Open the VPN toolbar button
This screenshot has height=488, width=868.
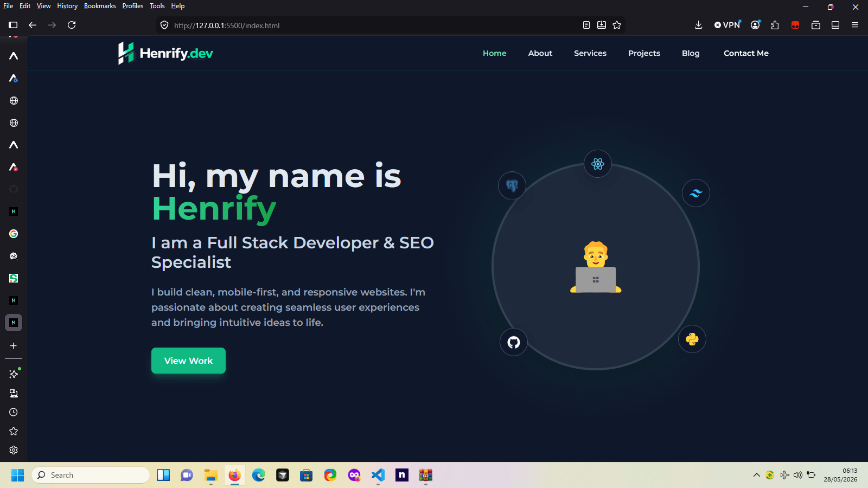pyautogui.click(x=727, y=25)
